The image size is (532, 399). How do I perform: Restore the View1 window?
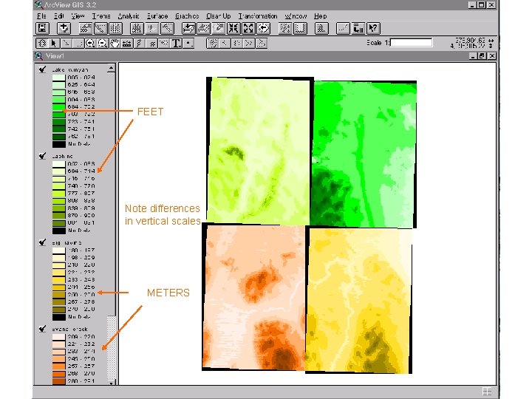coord(482,56)
